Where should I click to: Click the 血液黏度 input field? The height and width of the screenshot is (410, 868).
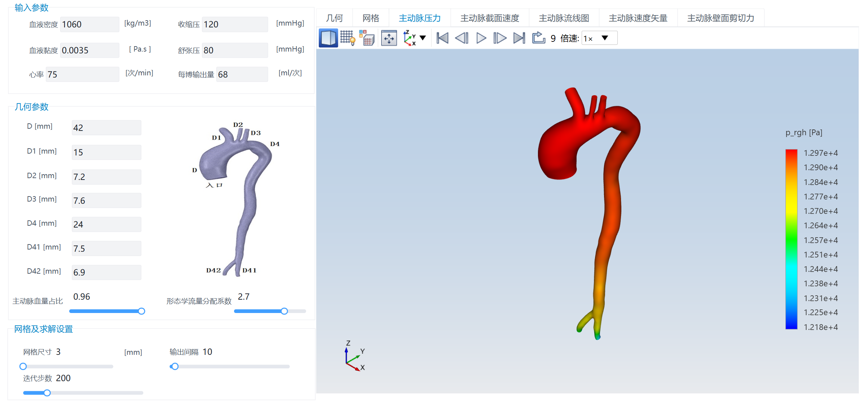click(89, 50)
